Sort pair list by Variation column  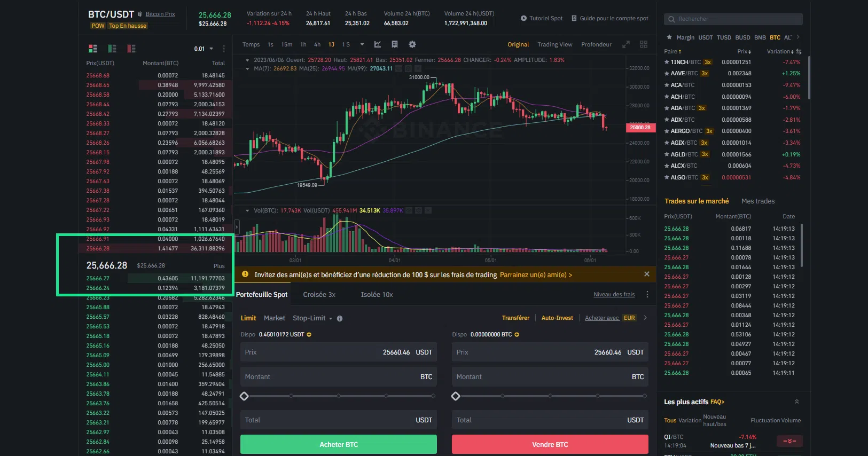click(780, 52)
